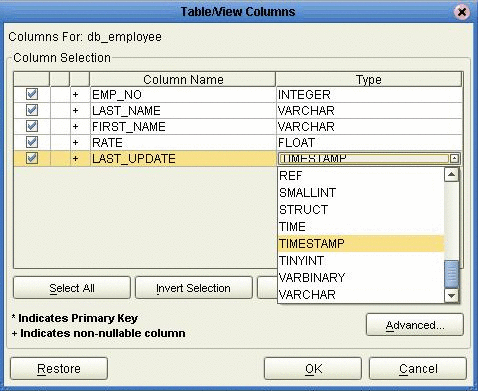Select the RATE column name cell
The width and height of the screenshot is (478, 391).
(x=183, y=143)
